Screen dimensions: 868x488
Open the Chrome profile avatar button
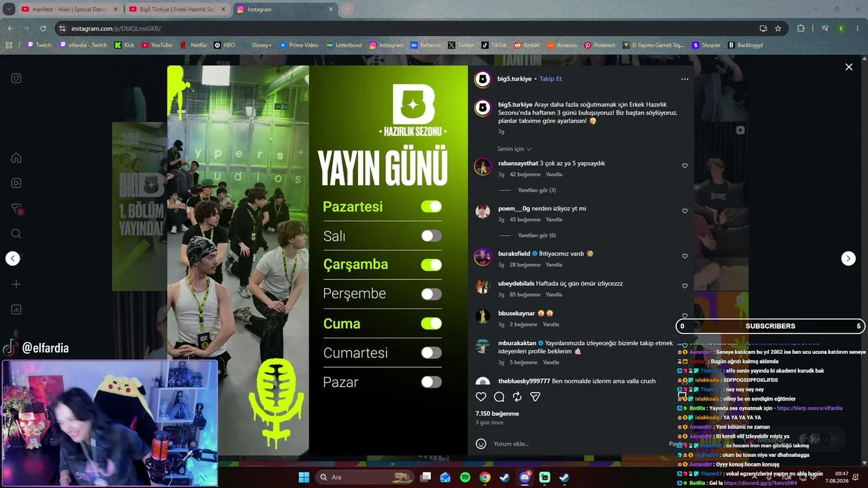point(842,28)
